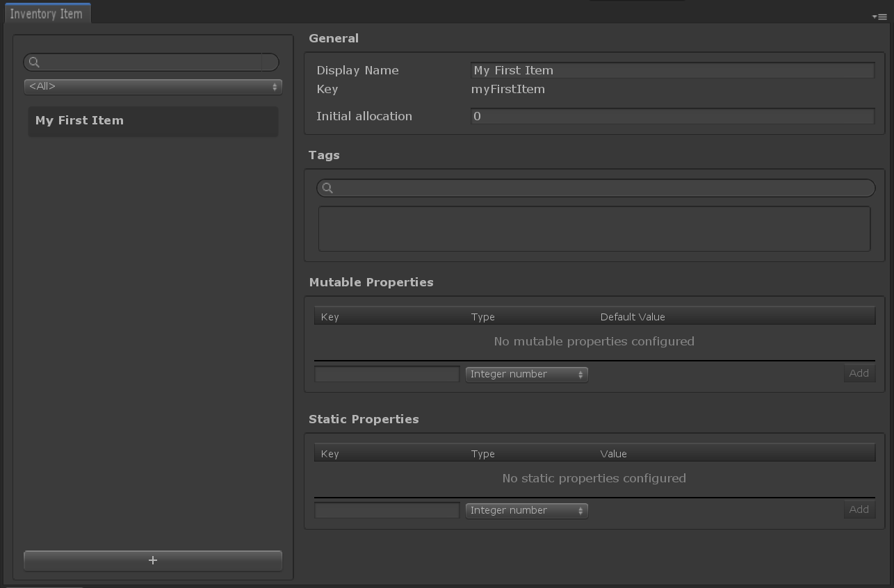The height and width of the screenshot is (588, 894).
Task: Click 'No mutable properties configured' message
Action: 594,341
